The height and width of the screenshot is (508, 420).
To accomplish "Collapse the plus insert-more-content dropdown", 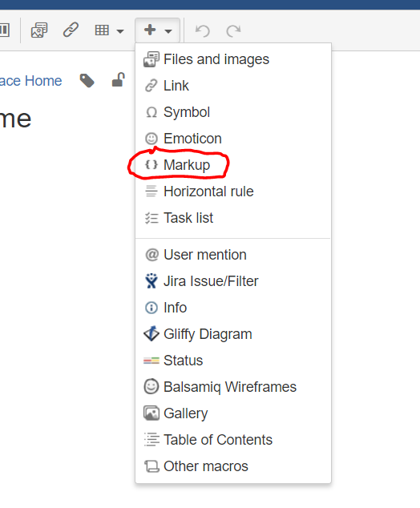I will [x=157, y=30].
